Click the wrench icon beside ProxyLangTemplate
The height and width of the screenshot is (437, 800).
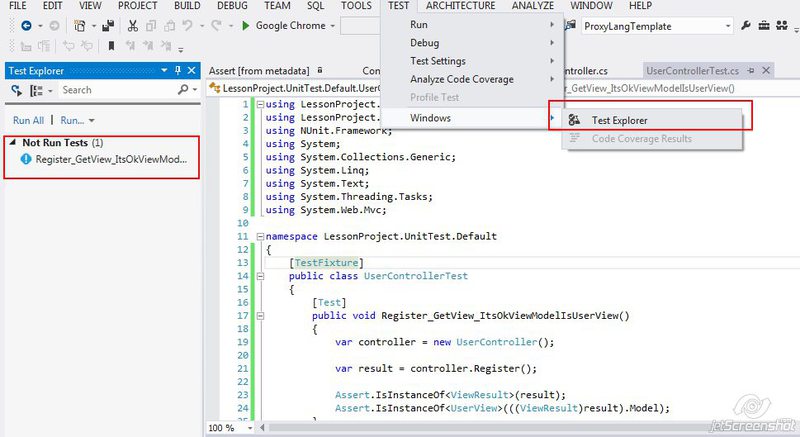point(746,25)
